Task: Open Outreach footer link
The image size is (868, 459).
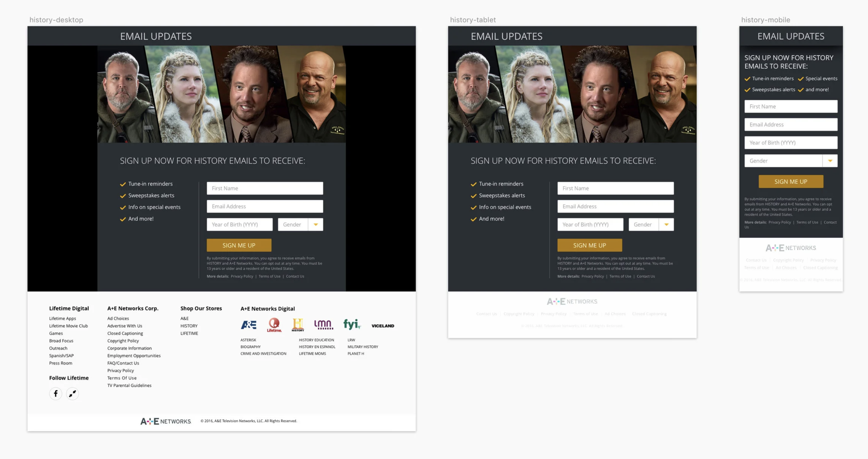Action: click(58, 348)
